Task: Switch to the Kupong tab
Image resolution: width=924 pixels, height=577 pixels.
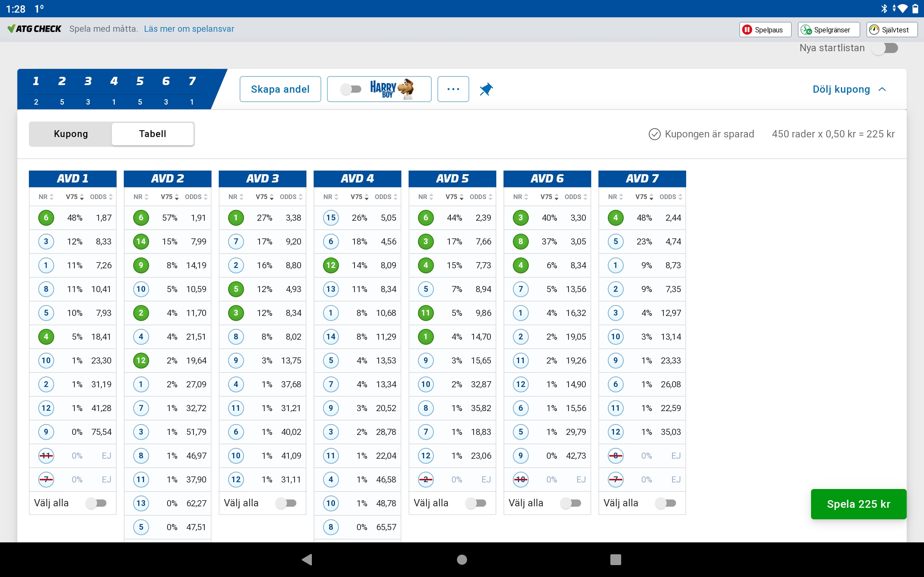Action: point(71,134)
